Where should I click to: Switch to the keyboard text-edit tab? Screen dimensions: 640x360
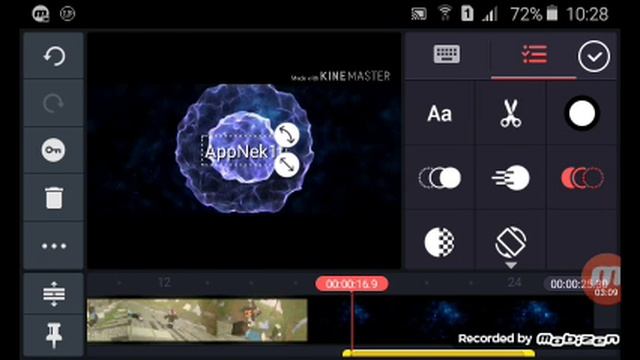point(447,54)
